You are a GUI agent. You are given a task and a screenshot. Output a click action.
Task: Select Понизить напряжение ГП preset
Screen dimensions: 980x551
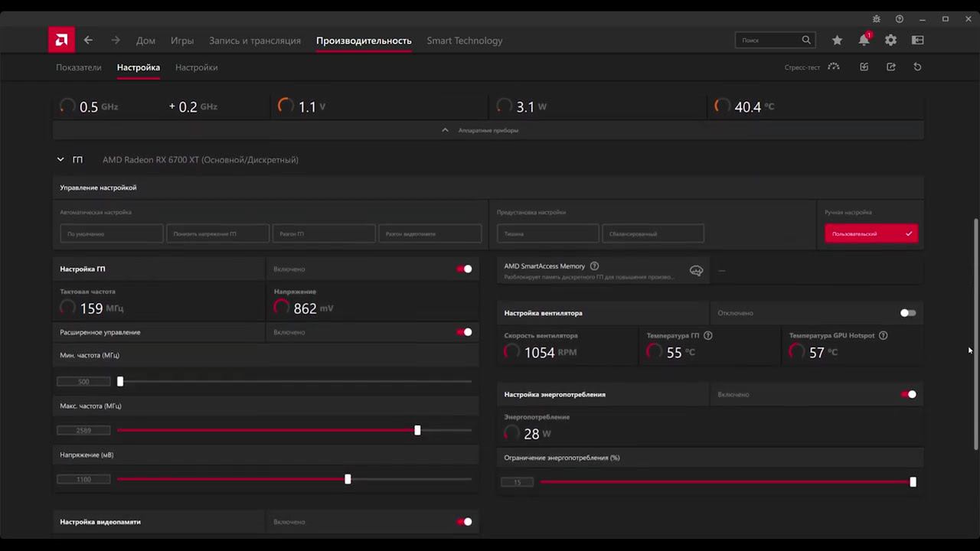(x=218, y=233)
